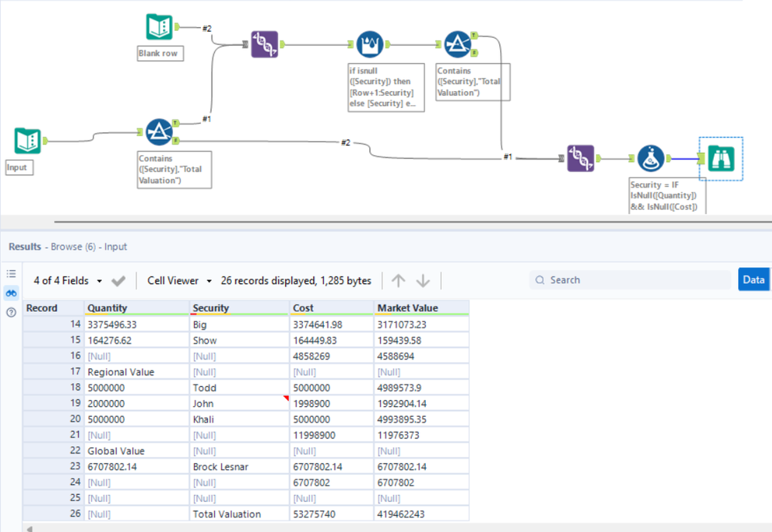
Task: Select record row number 25
Action: (x=53, y=498)
